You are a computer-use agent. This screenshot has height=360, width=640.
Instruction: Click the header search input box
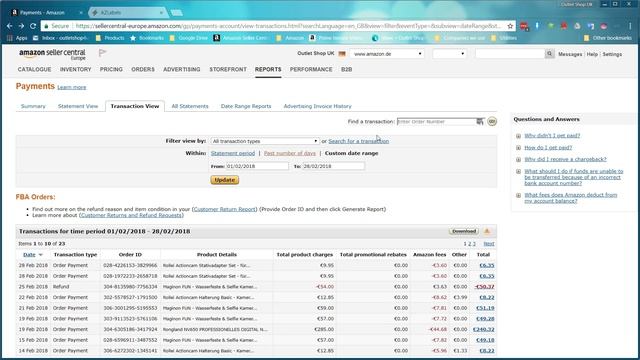(510, 54)
